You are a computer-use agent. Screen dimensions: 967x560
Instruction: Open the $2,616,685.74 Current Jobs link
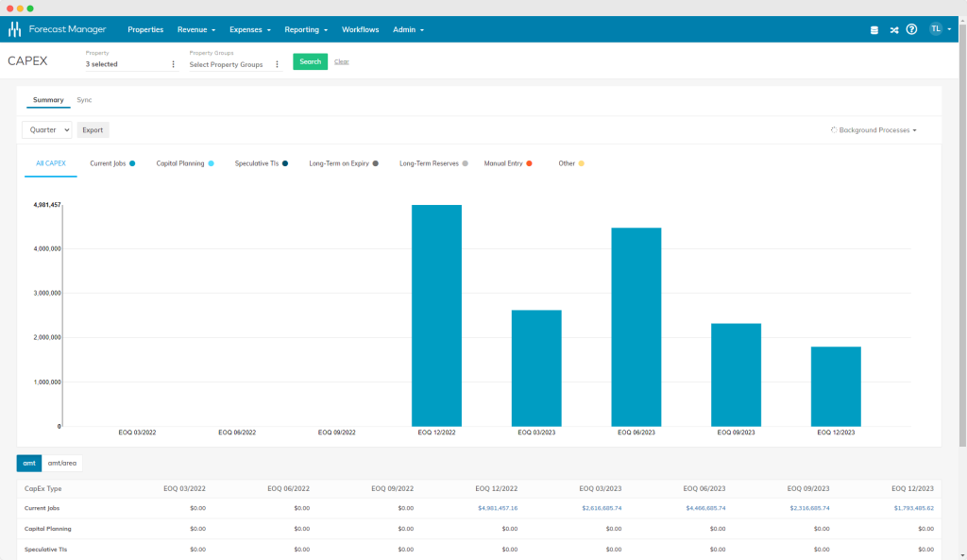tap(602, 508)
